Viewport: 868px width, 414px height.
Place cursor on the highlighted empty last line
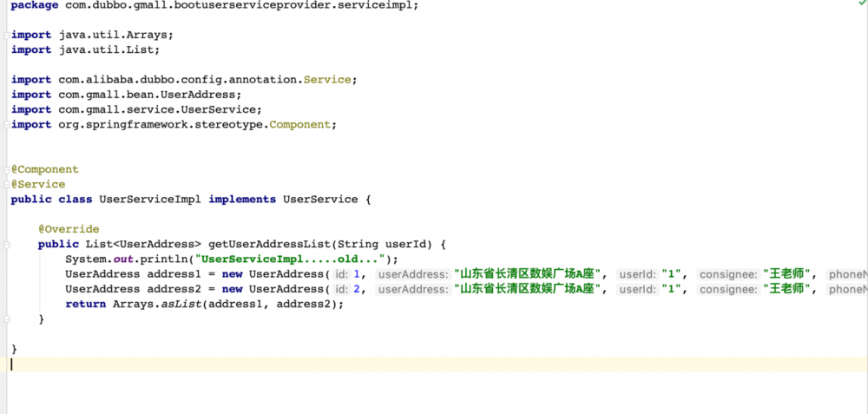[434, 364]
